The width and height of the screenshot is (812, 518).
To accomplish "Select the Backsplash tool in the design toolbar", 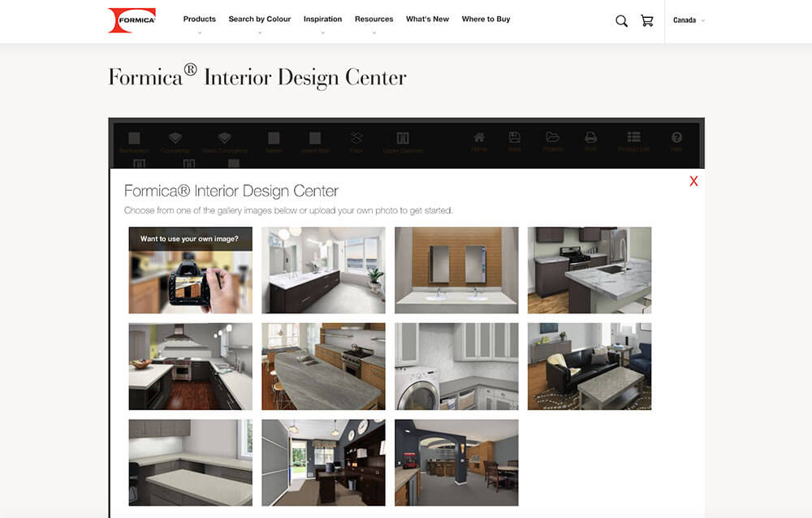I will pos(135,140).
